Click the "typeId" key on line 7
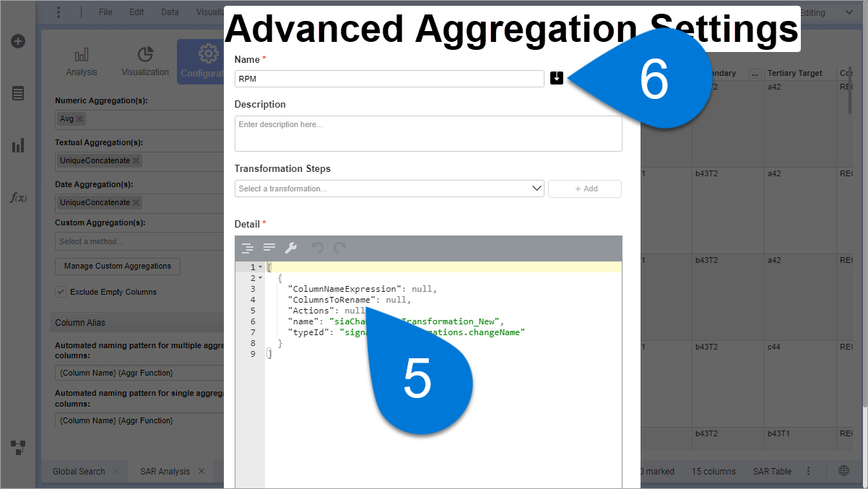Screen dimensions: 868x489 pos(308,332)
